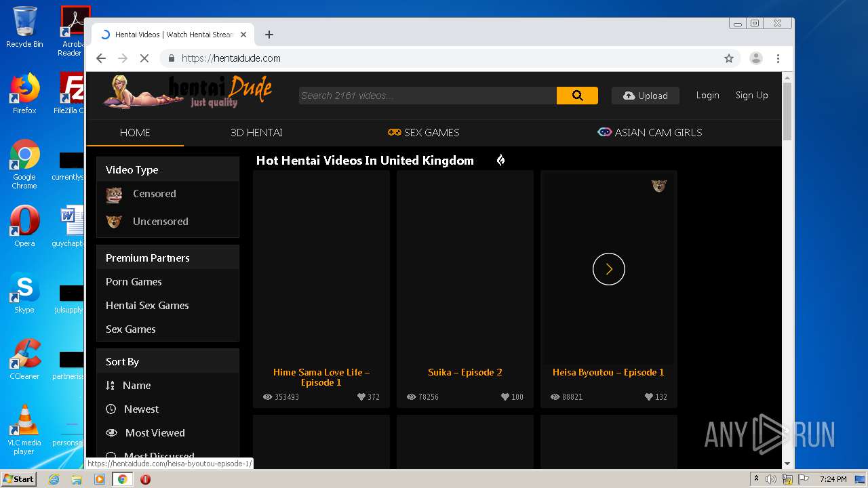Image resolution: width=868 pixels, height=488 pixels.
Task: Open Porn Games partner link
Action: tap(134, 282)
